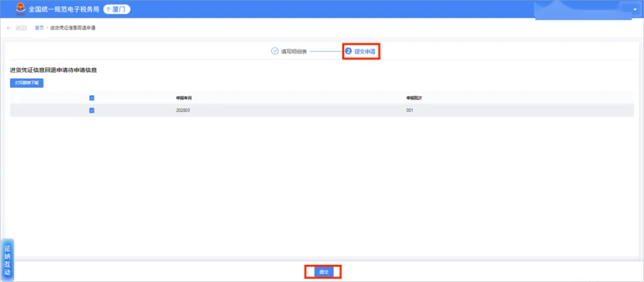Toggle the select-all checkbox in table header
This screenshot has width=644, height=282.
pos(92,98)
